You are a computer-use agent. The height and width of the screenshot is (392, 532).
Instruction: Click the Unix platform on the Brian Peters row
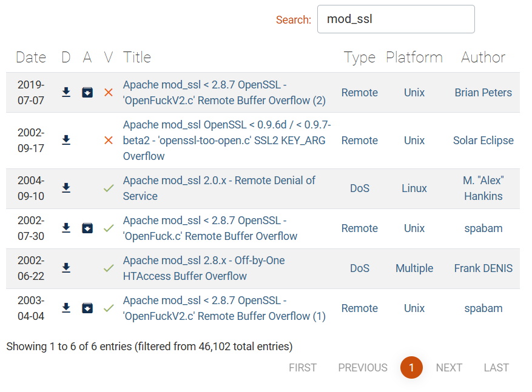click(x=414, y=93)
